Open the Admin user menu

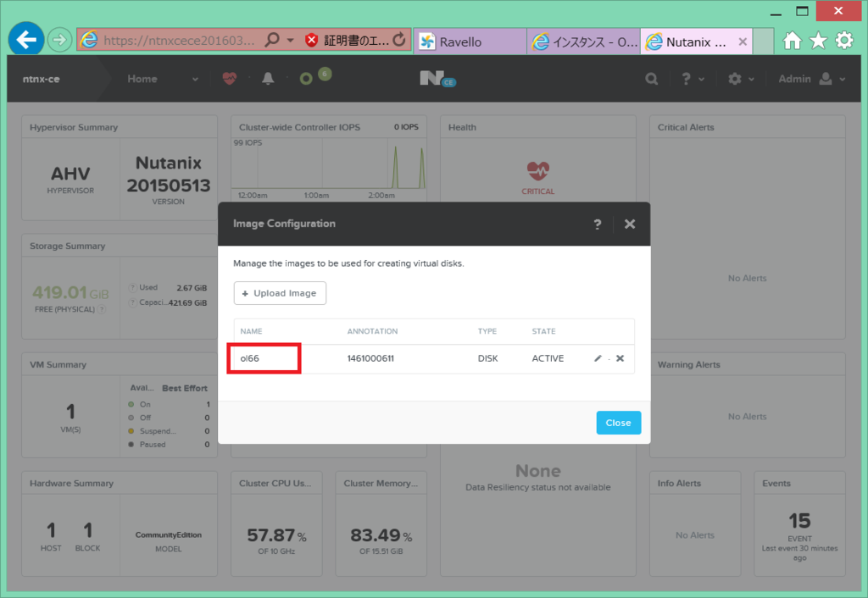[811, 79]
